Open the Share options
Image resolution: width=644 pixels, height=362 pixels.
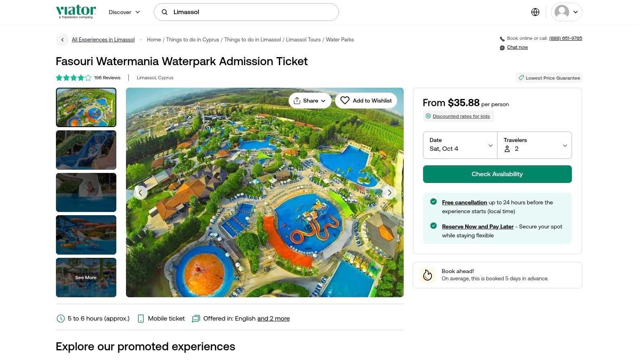point(310,101)
